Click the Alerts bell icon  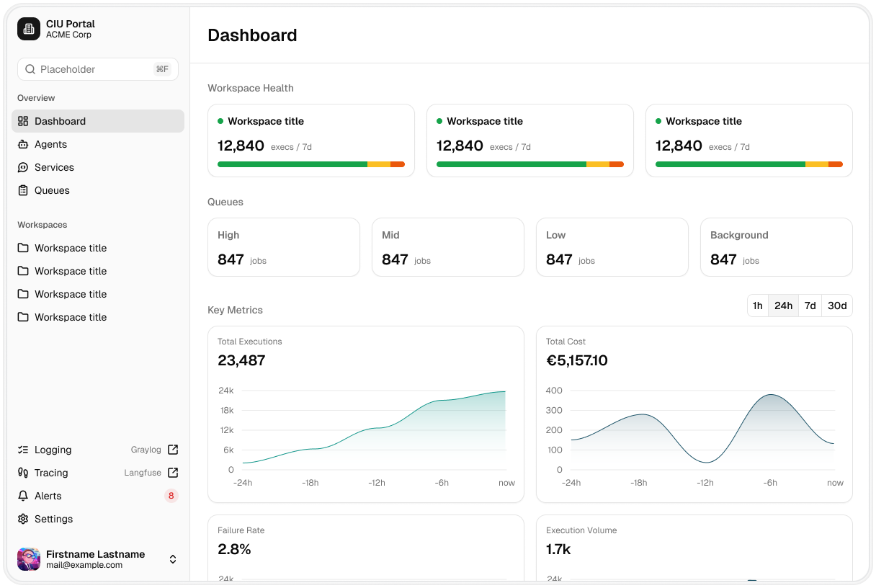(x=23, y=496)
